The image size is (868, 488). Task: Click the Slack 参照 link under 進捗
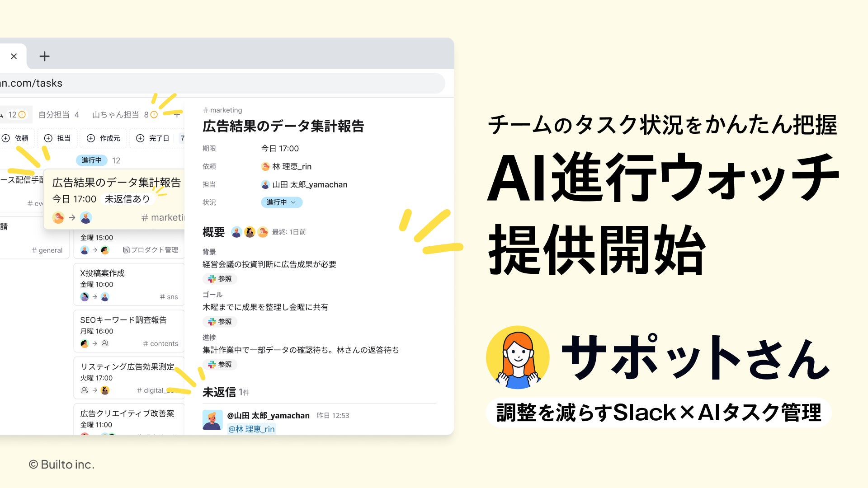click(220, 365)
